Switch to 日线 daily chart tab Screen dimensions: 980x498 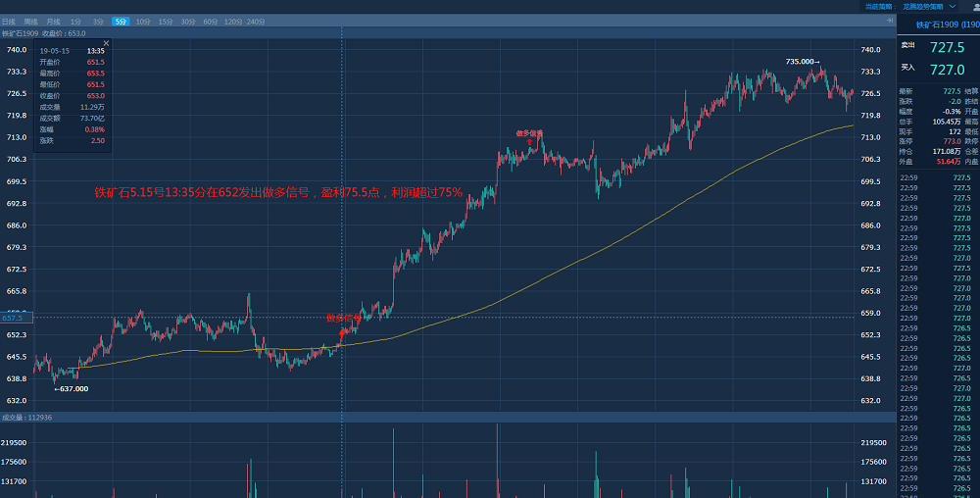pos(9,21)
